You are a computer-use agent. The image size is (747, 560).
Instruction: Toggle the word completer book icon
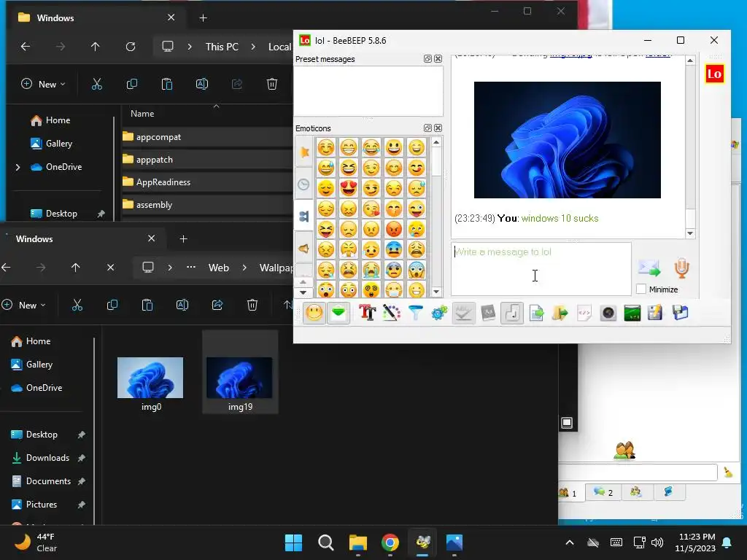488,313
